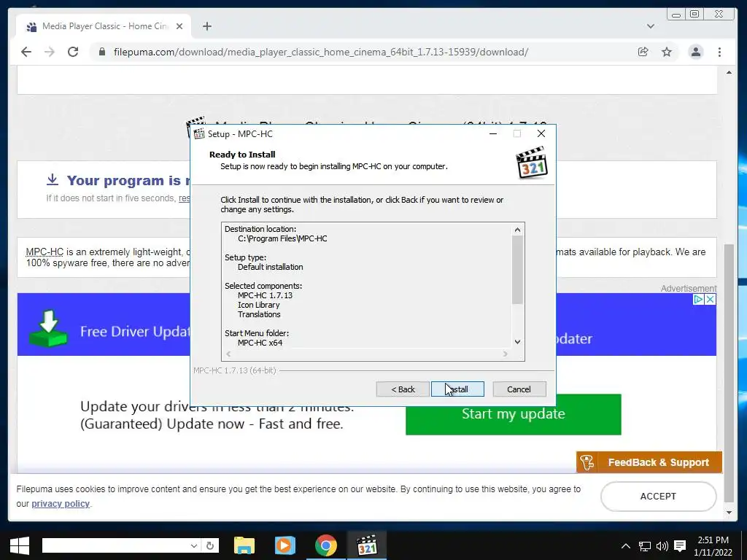The height and width of the screenshot is (560, 747).
Task: Minimize the Setup - MPC-HC dialog
Action: [x=493, y=134]
